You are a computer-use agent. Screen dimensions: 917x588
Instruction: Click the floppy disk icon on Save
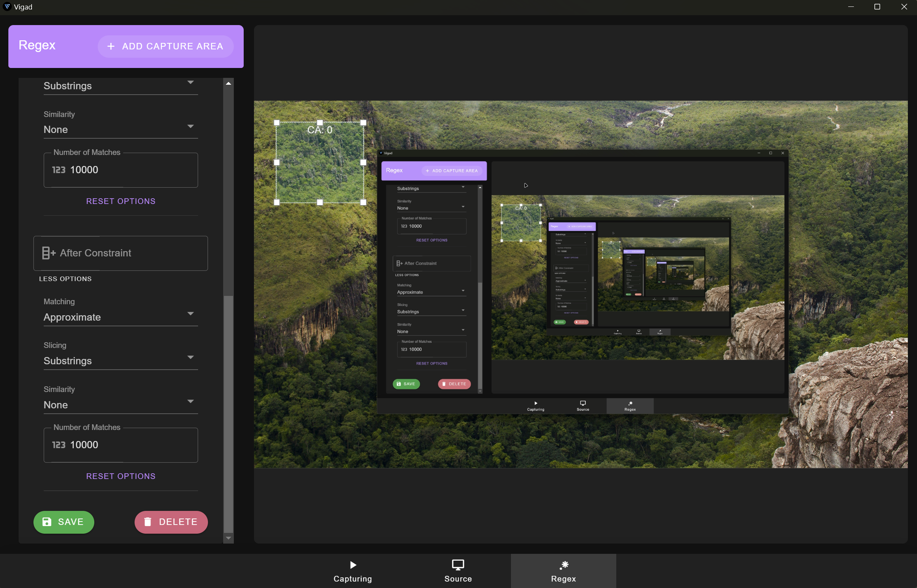[47, 522]
